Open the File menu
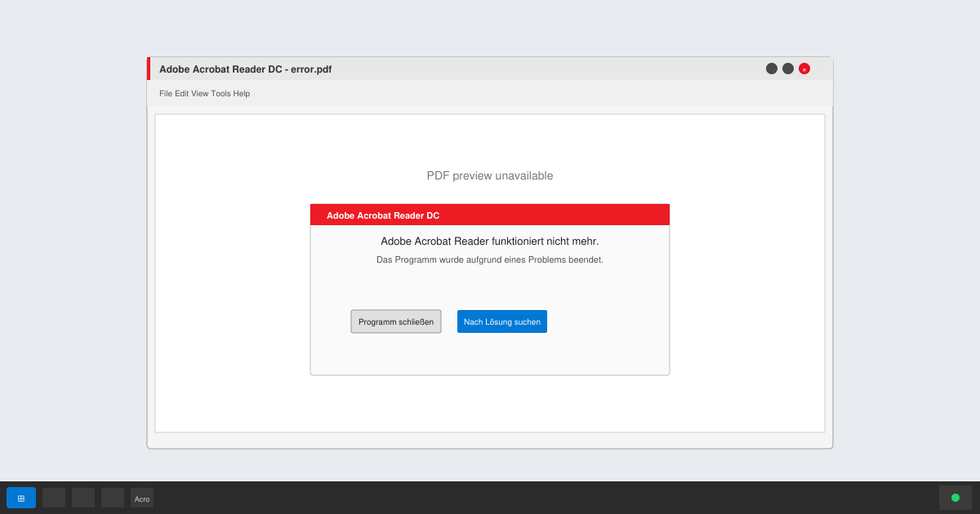Image resolution: width=980 pixels, height=514 pixels. [166, 94]
